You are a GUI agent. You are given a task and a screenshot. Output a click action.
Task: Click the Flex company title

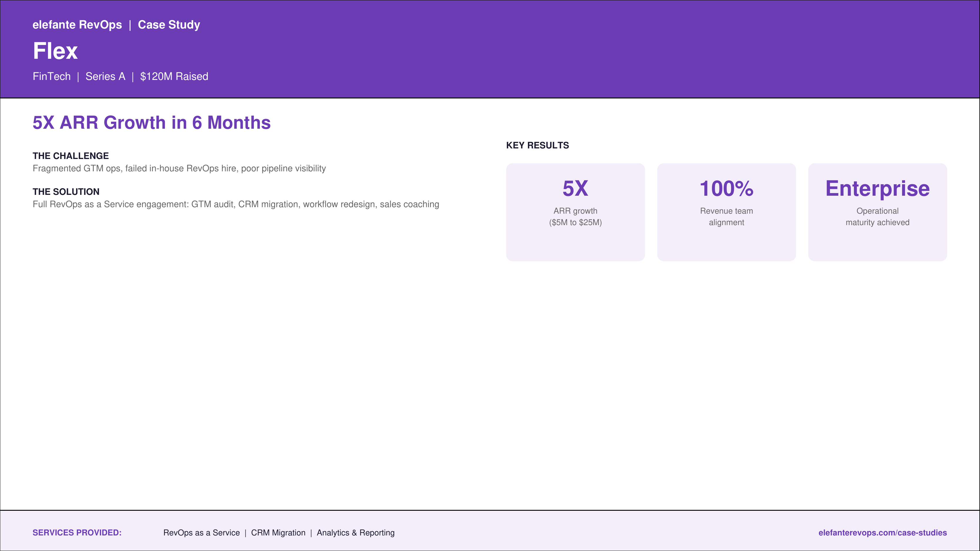[x=55, y=51]
